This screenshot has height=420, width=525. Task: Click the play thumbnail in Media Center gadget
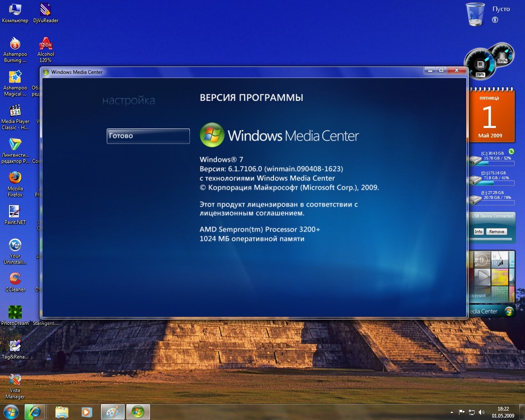(483, 277)
